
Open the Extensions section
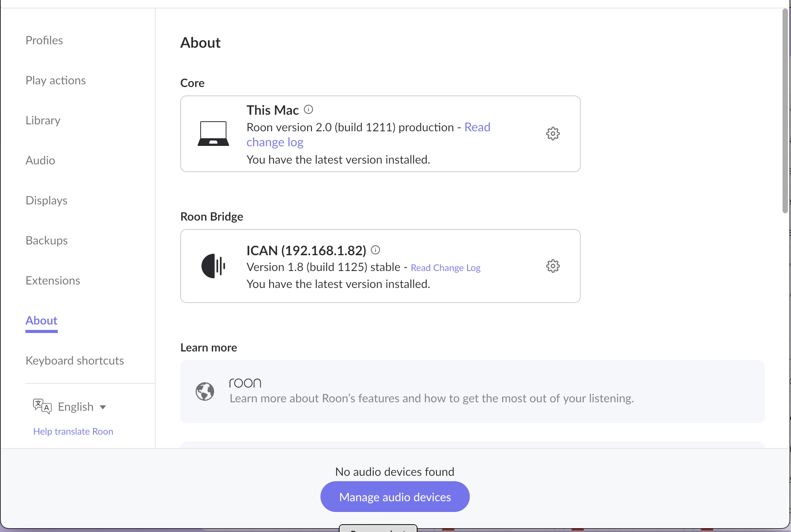pyautogui.click(x=53, y=281)
